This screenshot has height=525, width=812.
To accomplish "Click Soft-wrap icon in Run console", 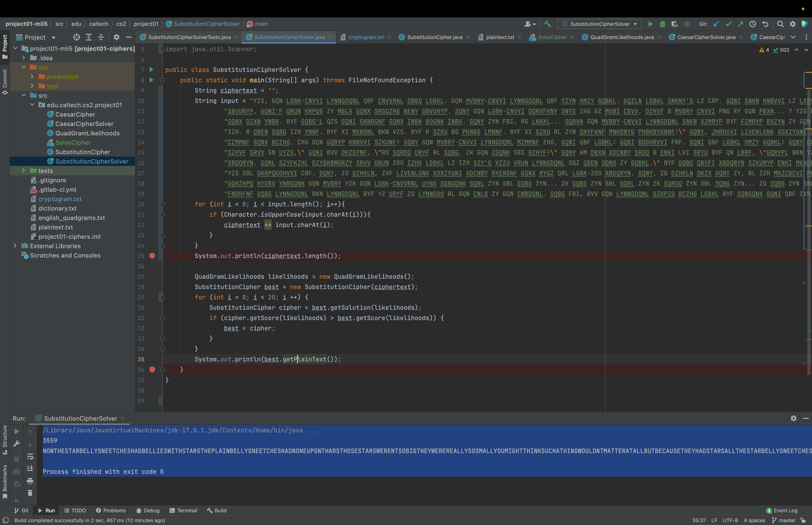I will click(30, 456).
